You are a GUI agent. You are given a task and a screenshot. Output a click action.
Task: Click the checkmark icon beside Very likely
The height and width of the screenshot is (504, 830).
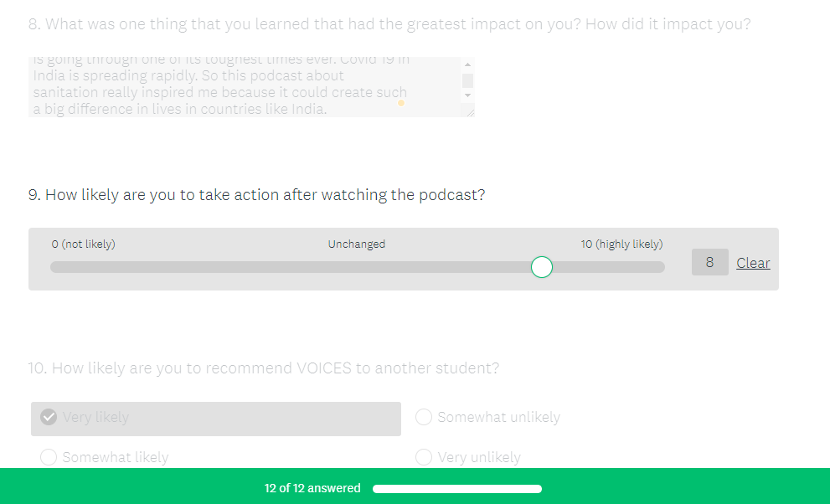pos(49,417)
